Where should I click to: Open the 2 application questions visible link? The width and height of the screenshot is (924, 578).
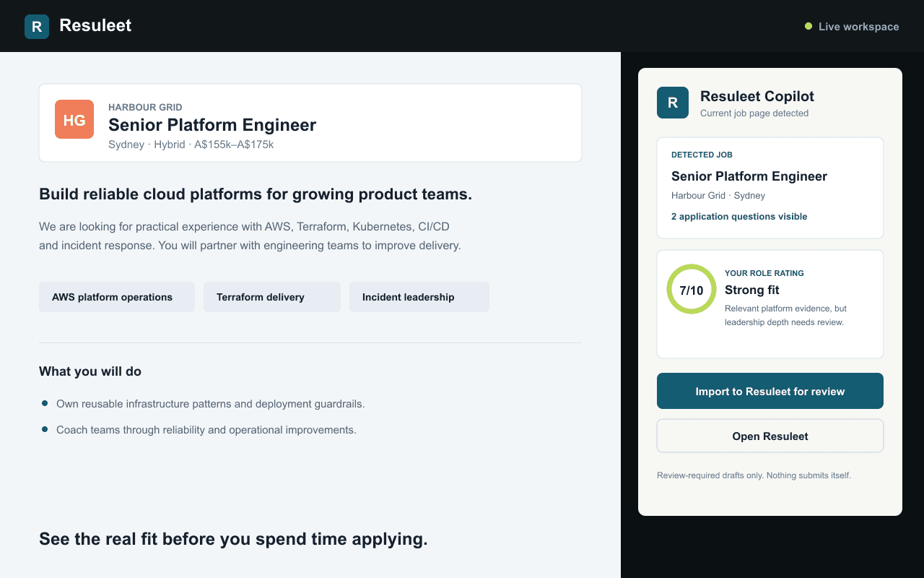739,217
